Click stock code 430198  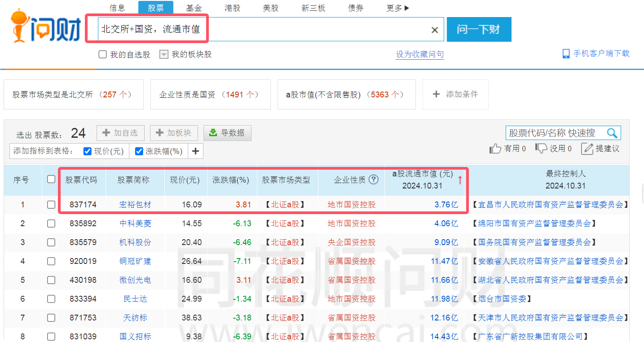pyautogui.click(x=83, y=280)
